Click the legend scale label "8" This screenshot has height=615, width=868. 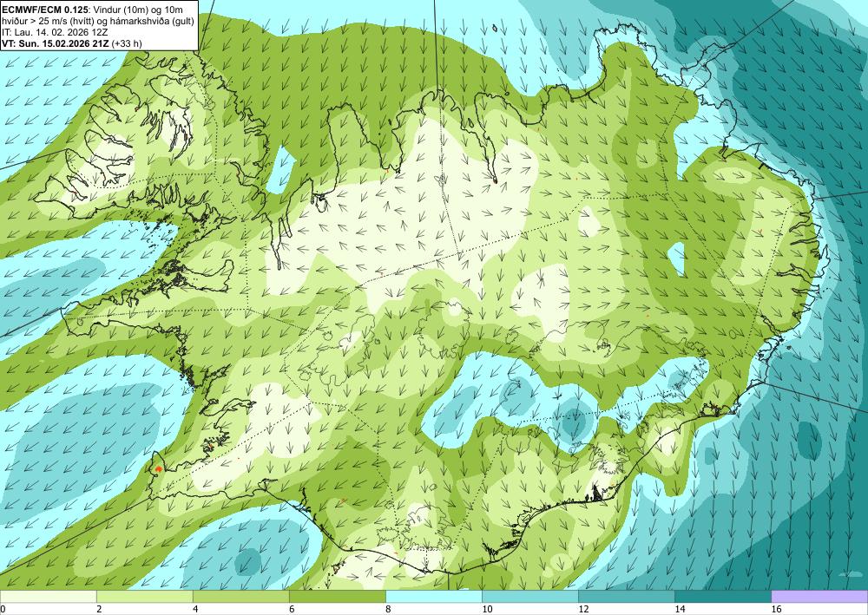coord(388,609)
